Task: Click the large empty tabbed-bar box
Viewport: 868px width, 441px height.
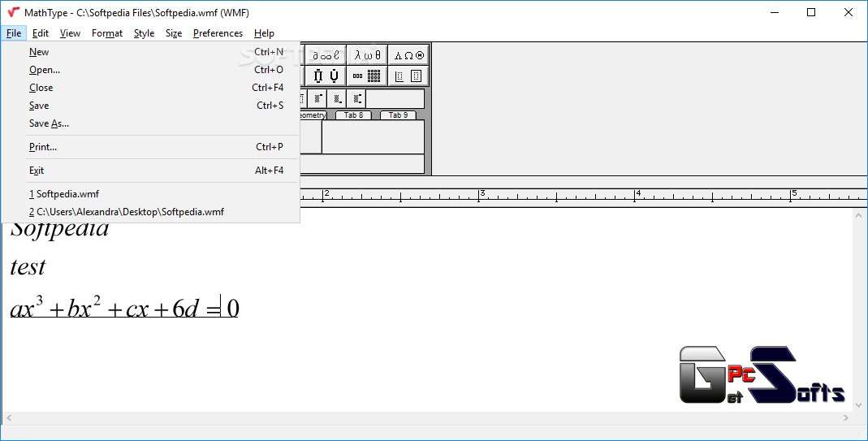Action: click(x=373, y=136)
